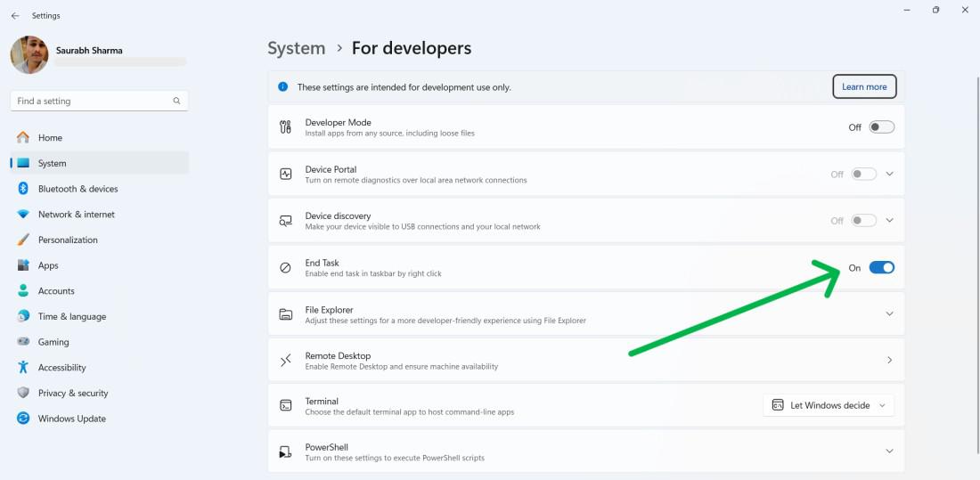Click the Network & internet wifi icon
Screen dimensions: 980x480
click(x=23, y=215)
